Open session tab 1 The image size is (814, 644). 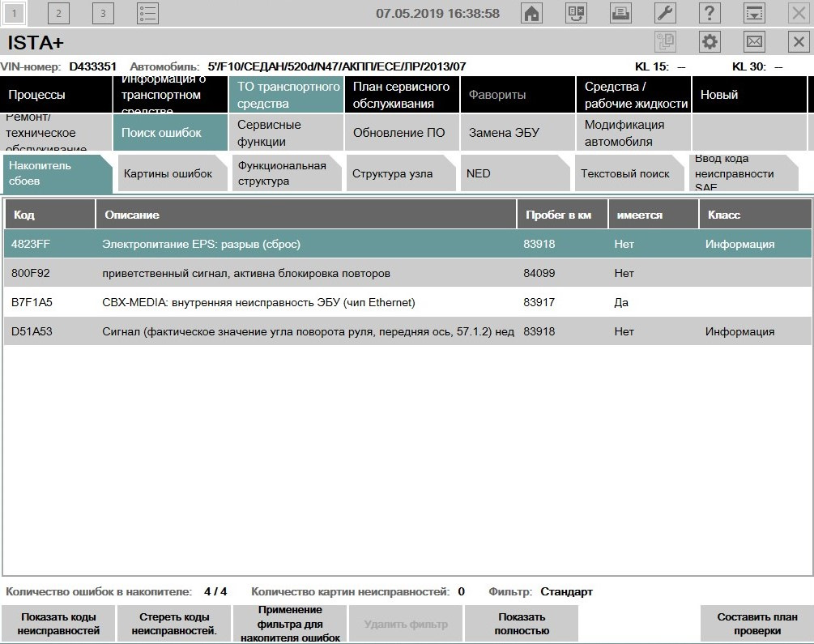(14, 13)
